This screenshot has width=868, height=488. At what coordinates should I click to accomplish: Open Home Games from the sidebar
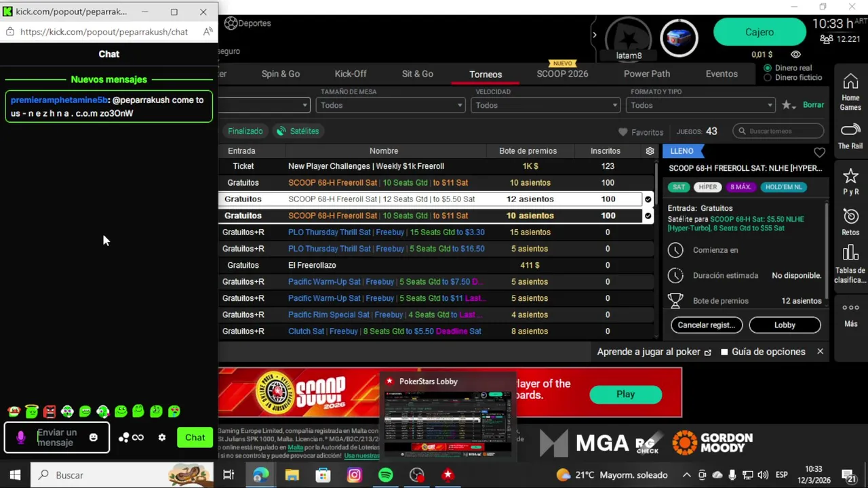pyautogui.click(x=850, y=93)
